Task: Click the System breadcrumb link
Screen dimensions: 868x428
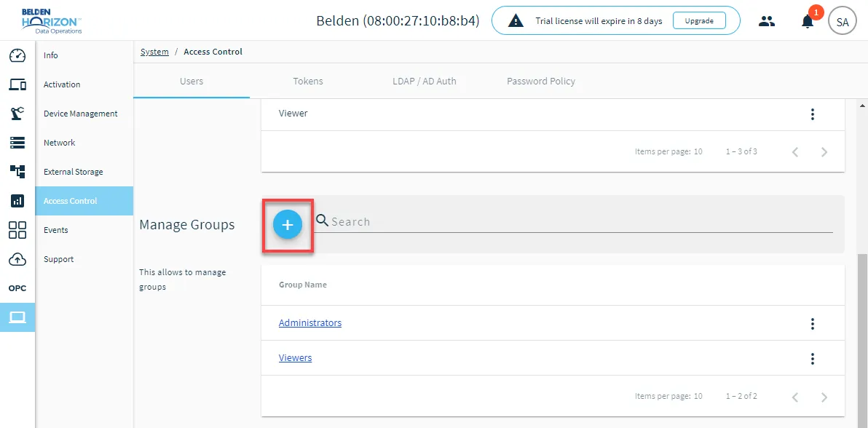Action: point(154,52)
